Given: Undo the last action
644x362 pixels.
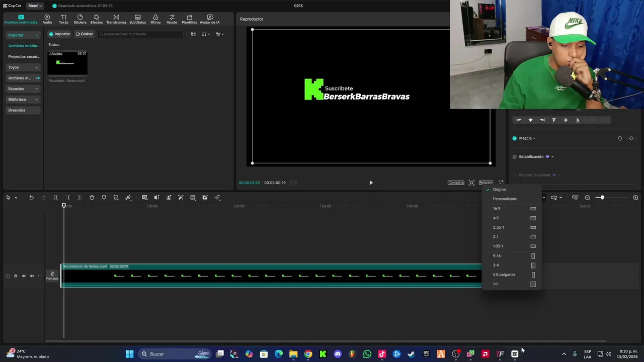Looking at the screenshot, I should 31,198.
